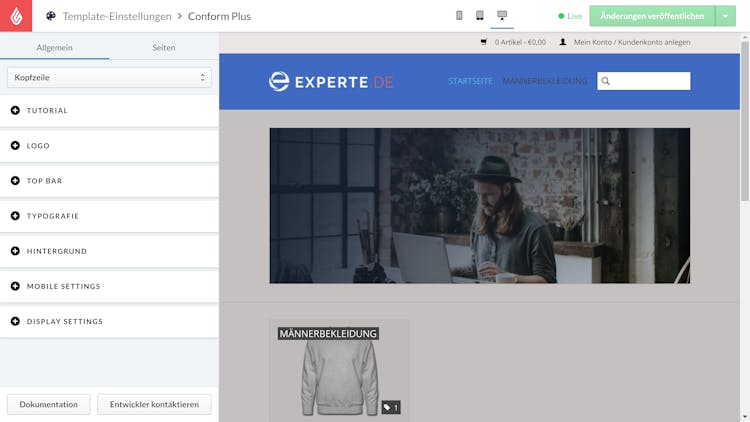Open the Männerbekleidung category card
Viewport: 750px width, 422px height.
pyautogui.click(x=339, y=370)
